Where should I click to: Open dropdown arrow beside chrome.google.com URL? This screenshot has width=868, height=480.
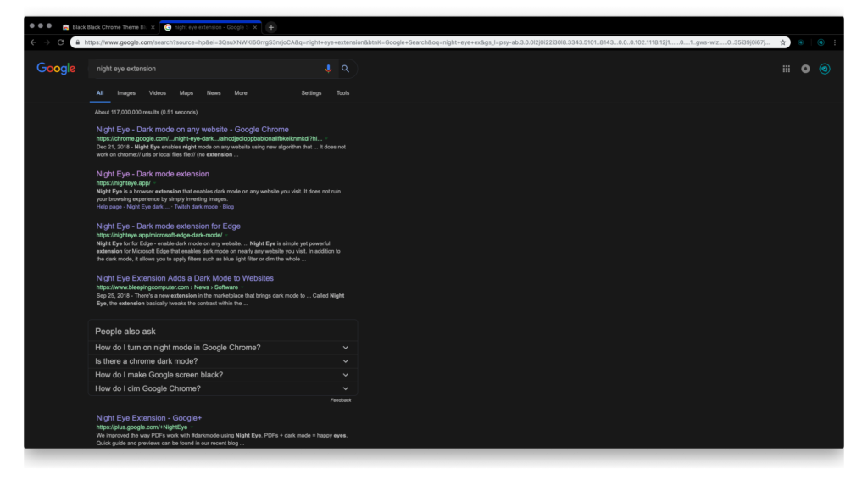(x=326, y=139)
